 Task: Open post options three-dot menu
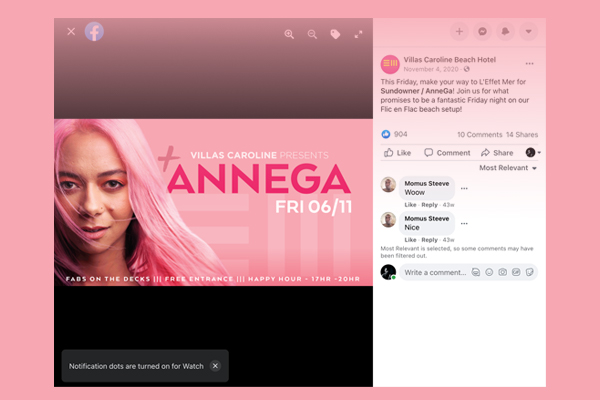(x=529, y=64)
